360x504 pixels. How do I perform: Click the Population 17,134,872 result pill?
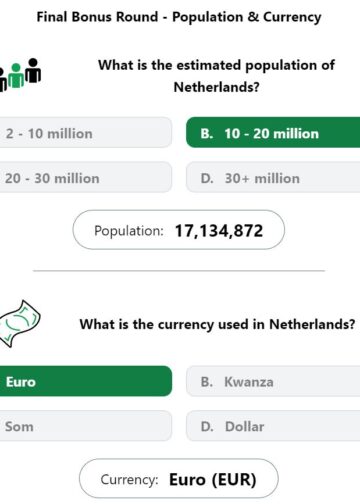click(x=179, y=230)
